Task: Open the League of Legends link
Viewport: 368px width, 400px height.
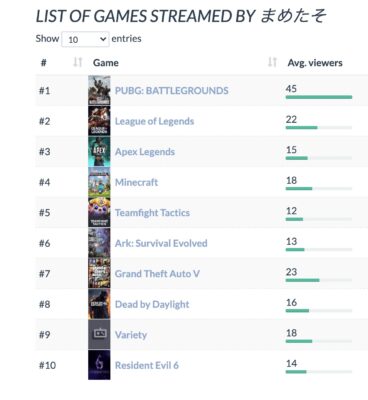Action: pyautogui.click(x=154, y=121)
